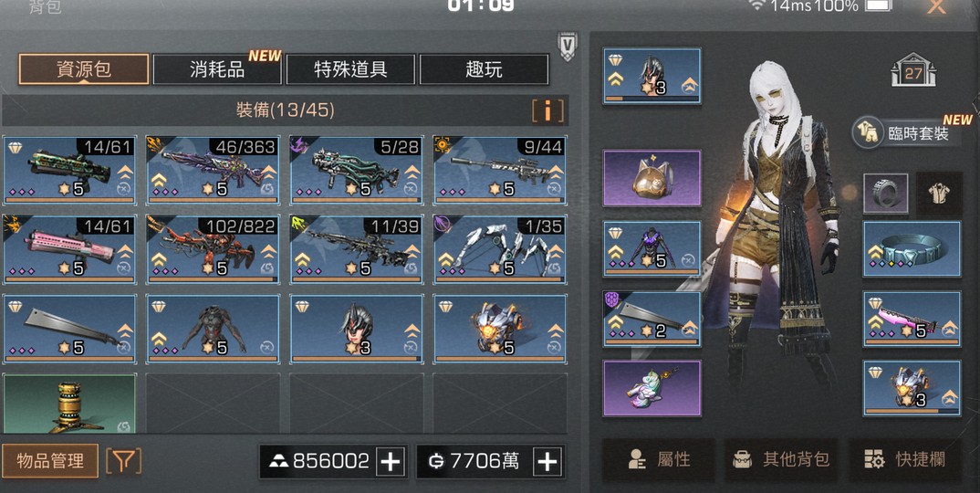Open the 臨時套裝 temporary outfit

point(906,132)
